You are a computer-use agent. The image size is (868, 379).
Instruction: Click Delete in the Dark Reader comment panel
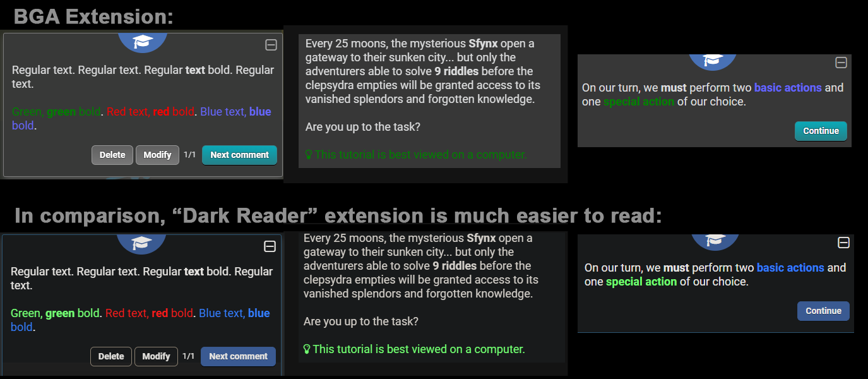pyautogui.click(x=111, y=356)
